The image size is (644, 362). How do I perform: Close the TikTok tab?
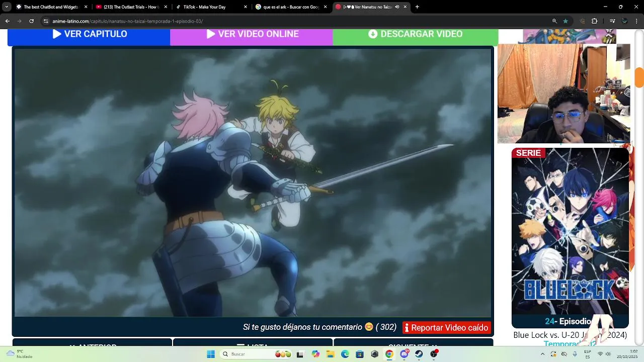[246, 7]
